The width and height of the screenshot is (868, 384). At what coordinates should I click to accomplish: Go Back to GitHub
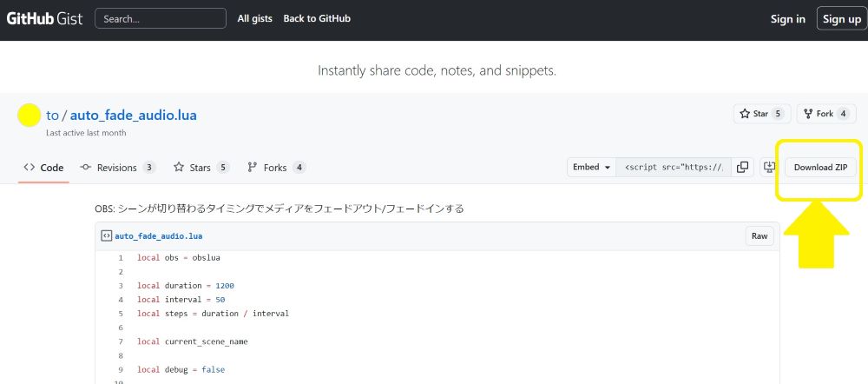click(317, 18)
